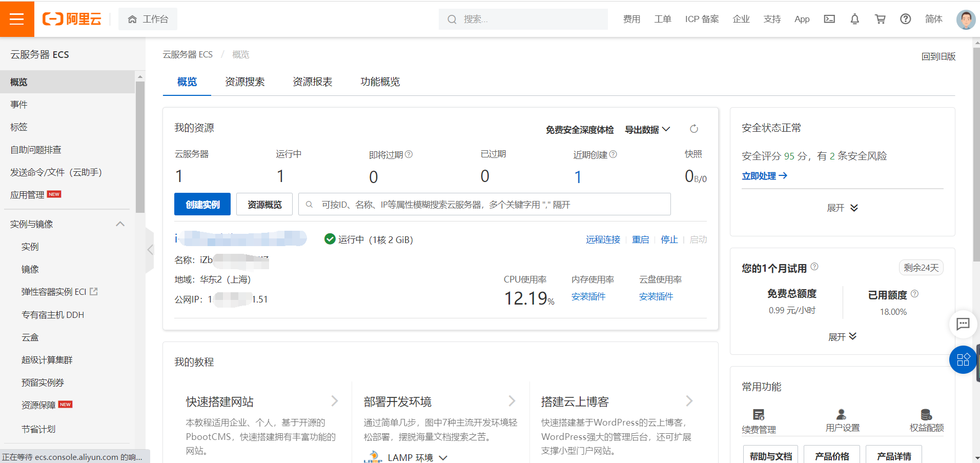The image size is (980, 463).
Task: Collapse the left sidebar with the handle arrow
Action: coord(150,250)
